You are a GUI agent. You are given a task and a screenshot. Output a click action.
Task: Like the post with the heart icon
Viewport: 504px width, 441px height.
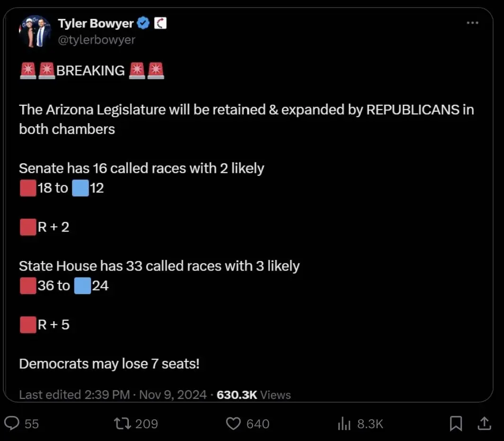coord(233,423)
